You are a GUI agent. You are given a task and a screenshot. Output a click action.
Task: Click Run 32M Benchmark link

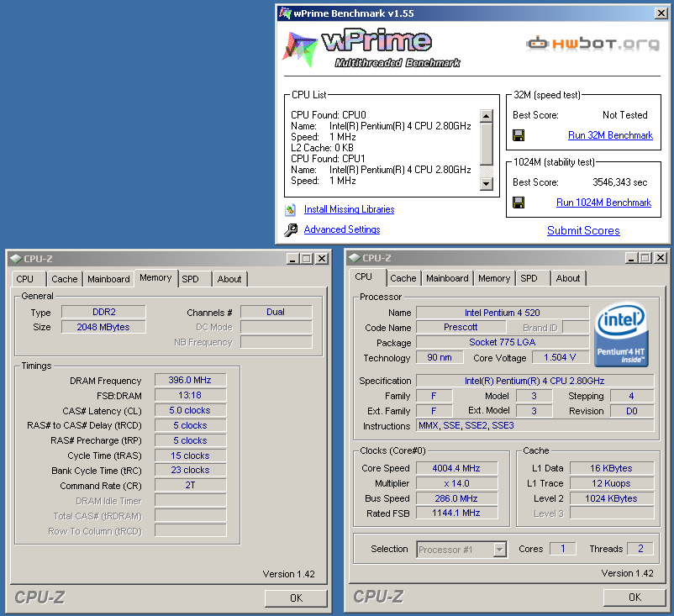[x=610, y=135]
